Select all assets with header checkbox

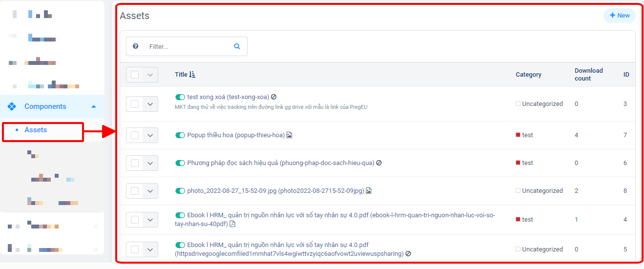(x=135, y=75)
